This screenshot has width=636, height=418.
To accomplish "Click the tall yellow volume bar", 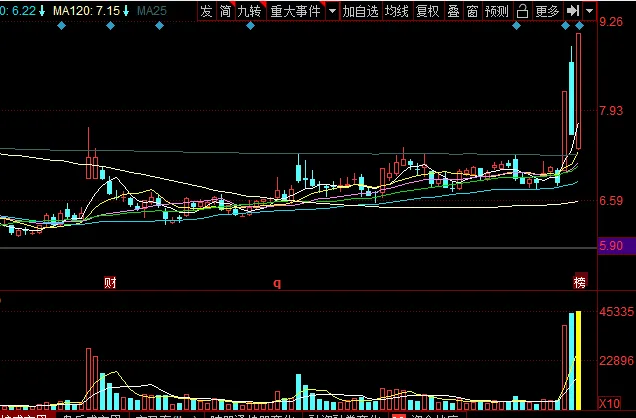I will point(577,360).
